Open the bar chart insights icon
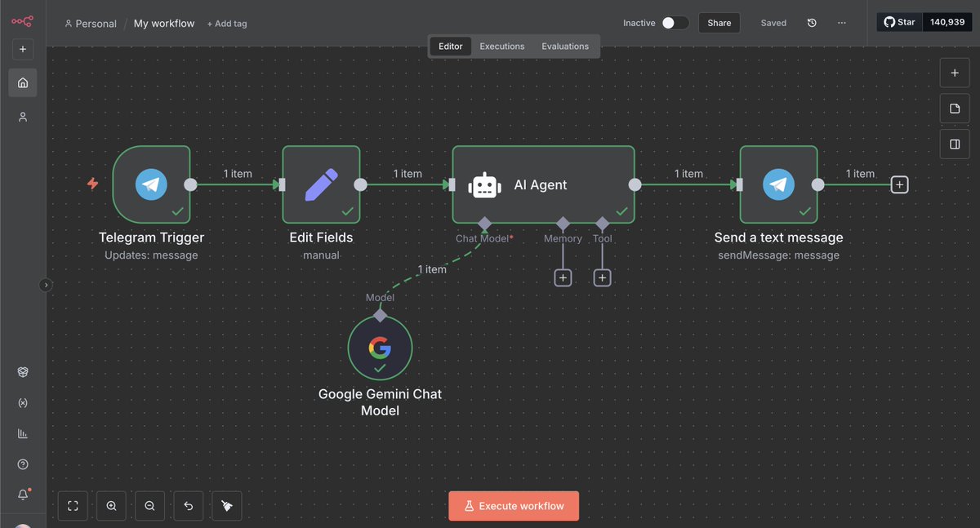This screenshot has width=980, height=528. click(x=23, y=434)
